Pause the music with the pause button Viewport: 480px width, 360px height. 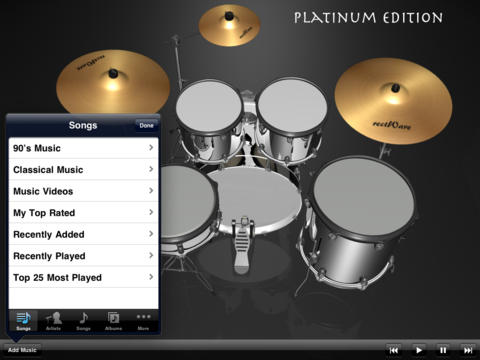[x=443, y=350]
